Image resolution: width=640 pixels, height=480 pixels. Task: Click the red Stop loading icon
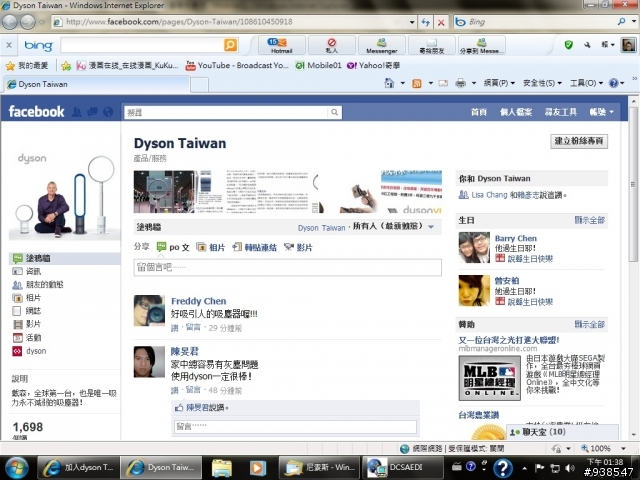pos(441,22)
